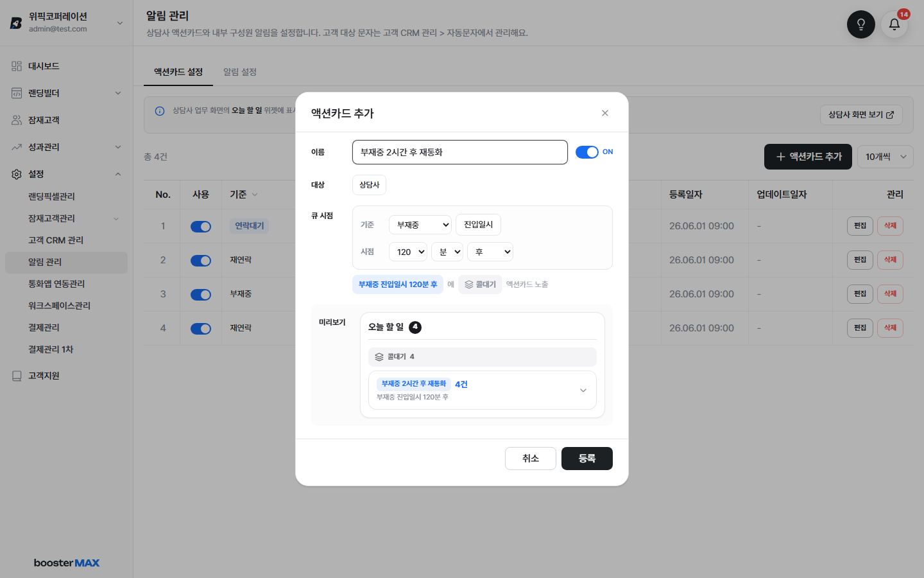Viewport: 924px width, 578px height.
Task: Expand the 성과관리 menu chevron
Action: (118, 147)
